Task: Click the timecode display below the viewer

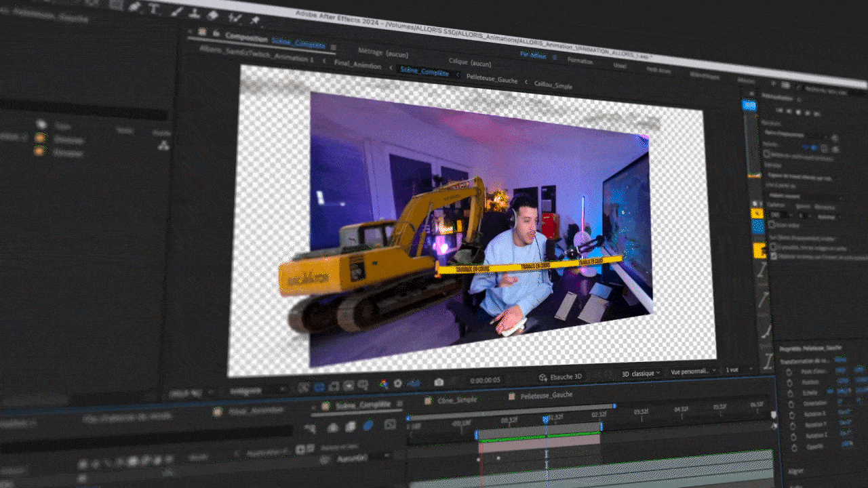Action: tap(486, 381)
